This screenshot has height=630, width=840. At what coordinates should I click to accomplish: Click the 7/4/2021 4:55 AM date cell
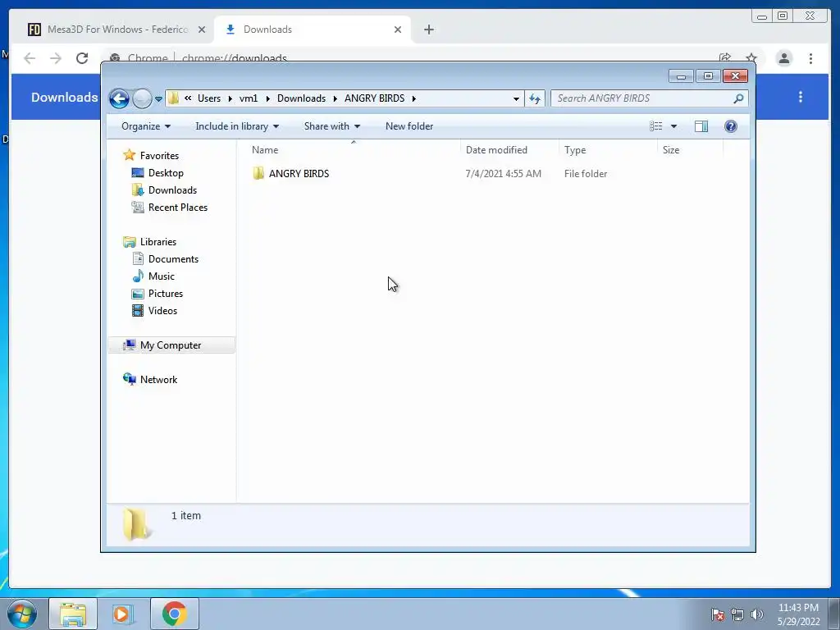(x=503, y=174)
